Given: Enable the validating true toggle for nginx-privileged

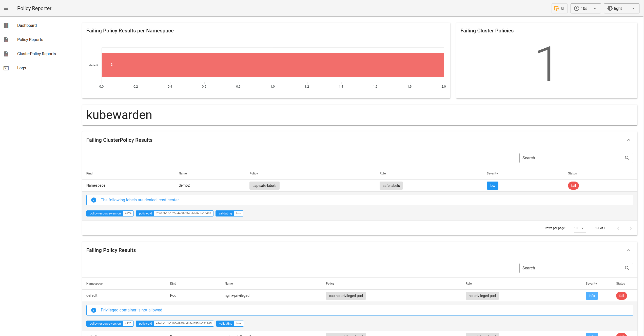Looking at the screenshot, I should [x=239, y=323].
